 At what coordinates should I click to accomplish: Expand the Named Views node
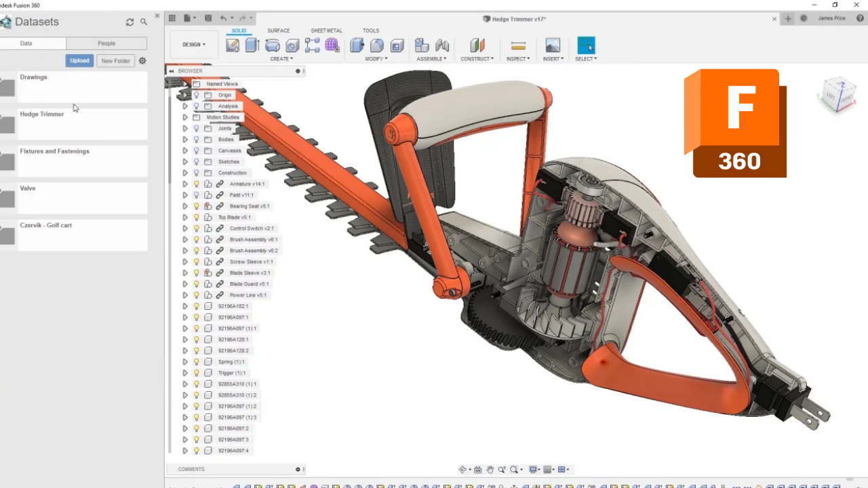(x=184, y=83)
